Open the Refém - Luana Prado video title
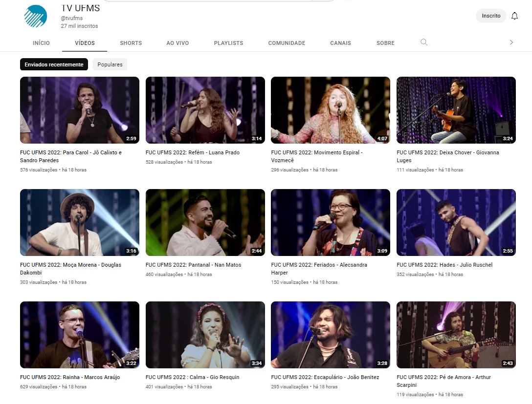 [193, 152]
